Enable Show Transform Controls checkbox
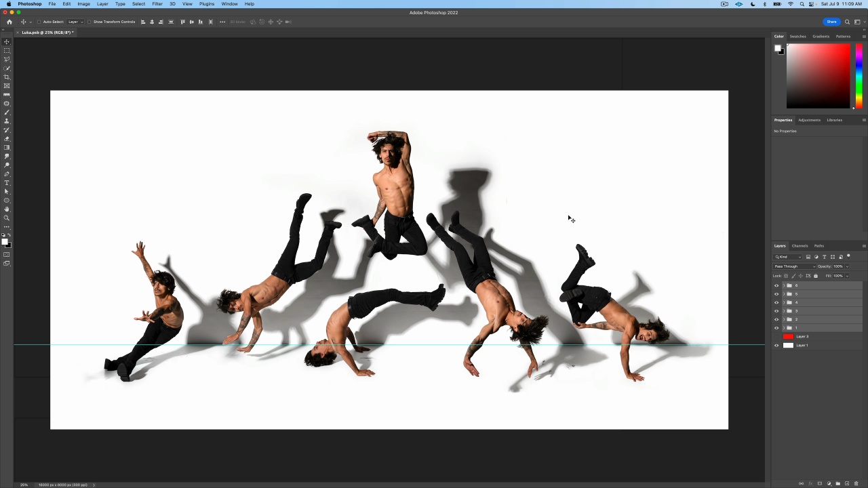868x488 pixels. click(x=90, y=22)
